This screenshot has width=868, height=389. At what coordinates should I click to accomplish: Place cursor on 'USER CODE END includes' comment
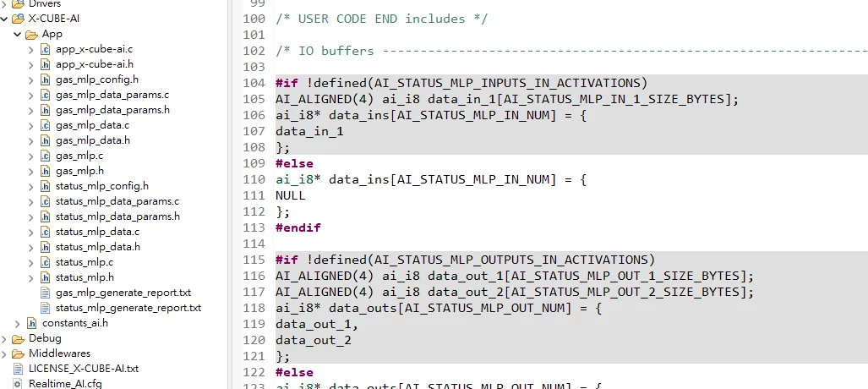pos(381,19)
